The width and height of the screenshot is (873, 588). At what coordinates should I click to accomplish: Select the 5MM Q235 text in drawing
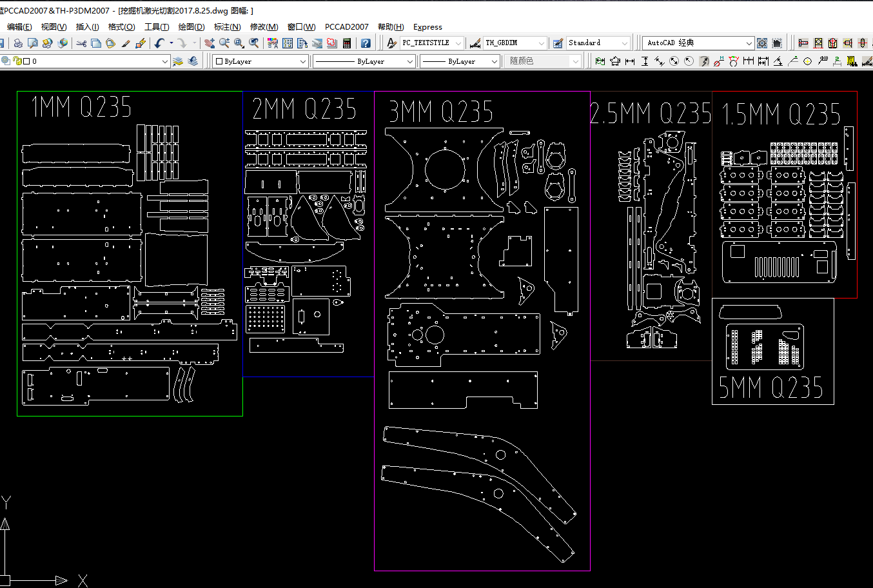(770, 387)
